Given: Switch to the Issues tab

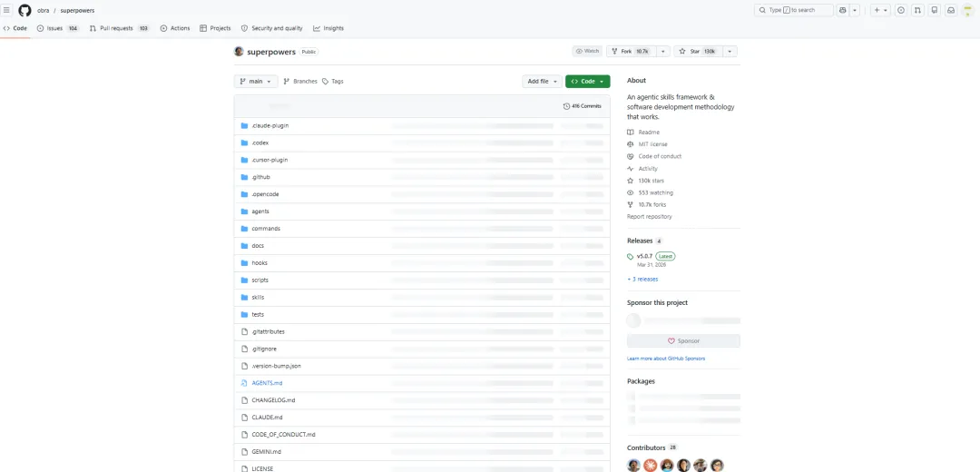Looking at the screenshot, I should 57,28.
